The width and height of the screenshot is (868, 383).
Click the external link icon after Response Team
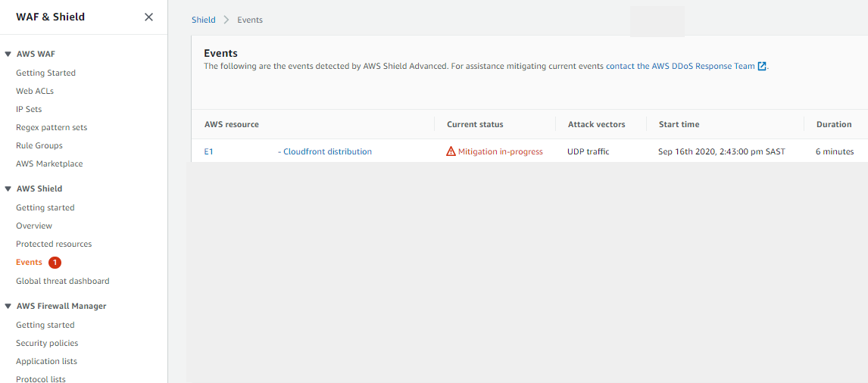click(762, 67)
